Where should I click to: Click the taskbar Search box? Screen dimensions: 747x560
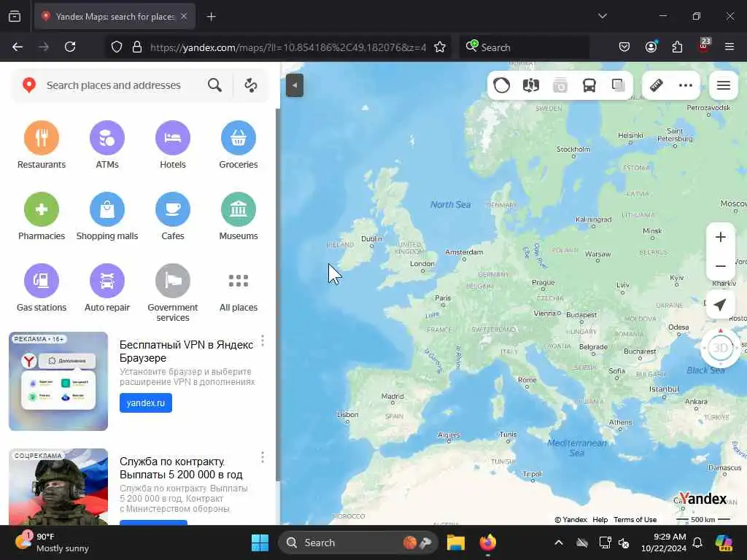(x=357, y=542)
